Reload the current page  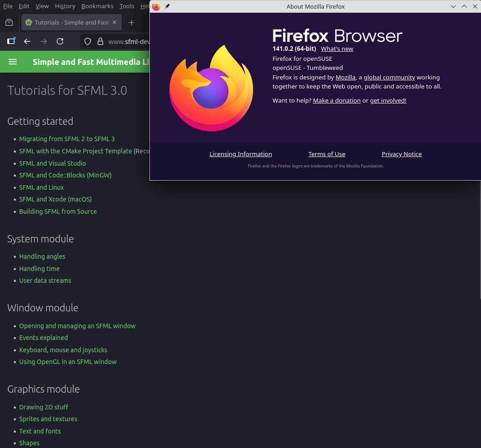point(60,41)
